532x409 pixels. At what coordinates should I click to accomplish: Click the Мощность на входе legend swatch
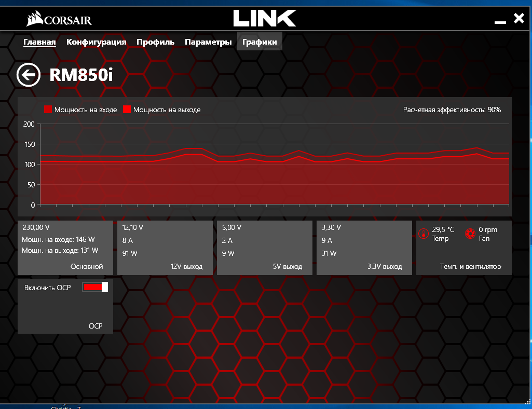coord(48,110)
